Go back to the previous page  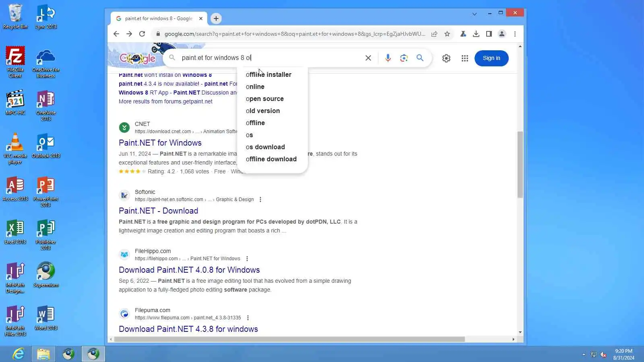click(116, 34)
